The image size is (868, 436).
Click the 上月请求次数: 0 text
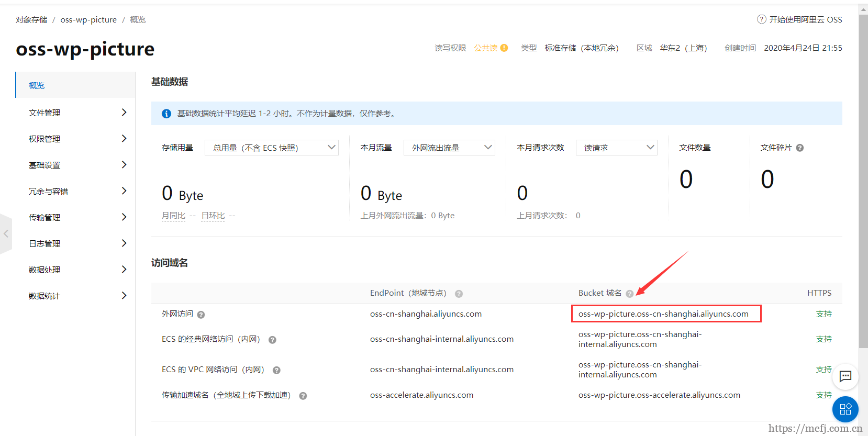(x=549, y=216)
